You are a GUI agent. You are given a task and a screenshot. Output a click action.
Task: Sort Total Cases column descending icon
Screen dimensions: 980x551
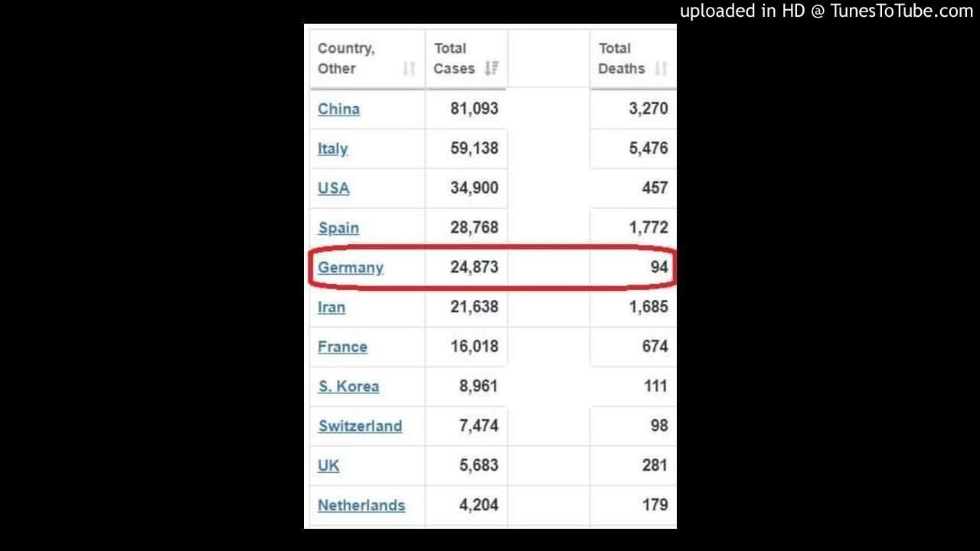[492, 69]
